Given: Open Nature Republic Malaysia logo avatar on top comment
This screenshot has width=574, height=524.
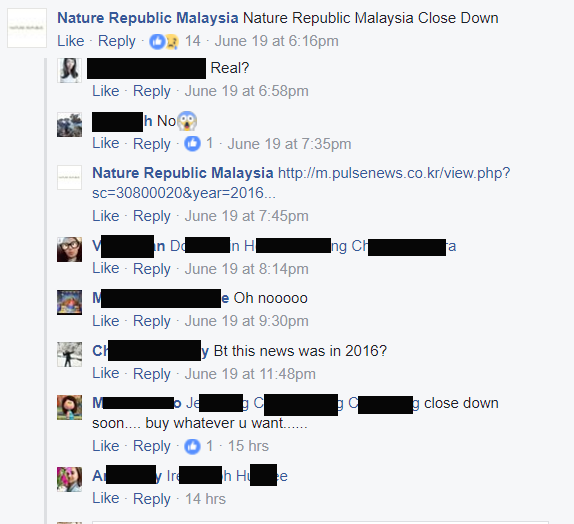Looking at the screenshot, I should pyautogui.click(x=27, y=28).
